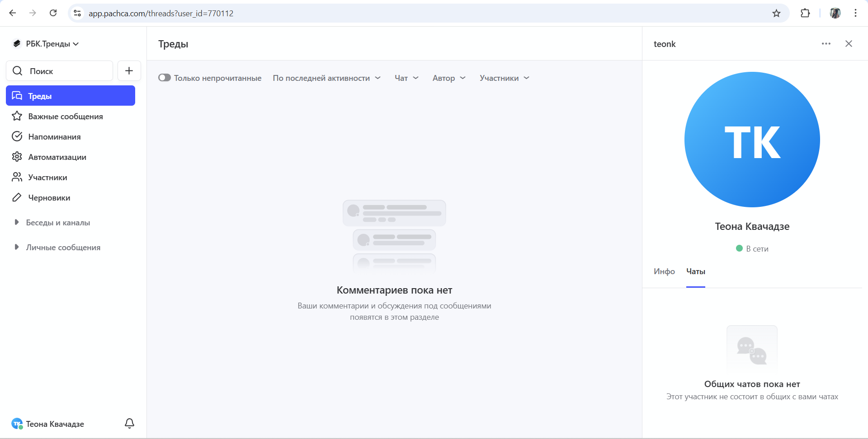This screenshot has height=439, width=868.
Task: Open notifications bell icon at bottom
Action: click(x=129, y=424)
